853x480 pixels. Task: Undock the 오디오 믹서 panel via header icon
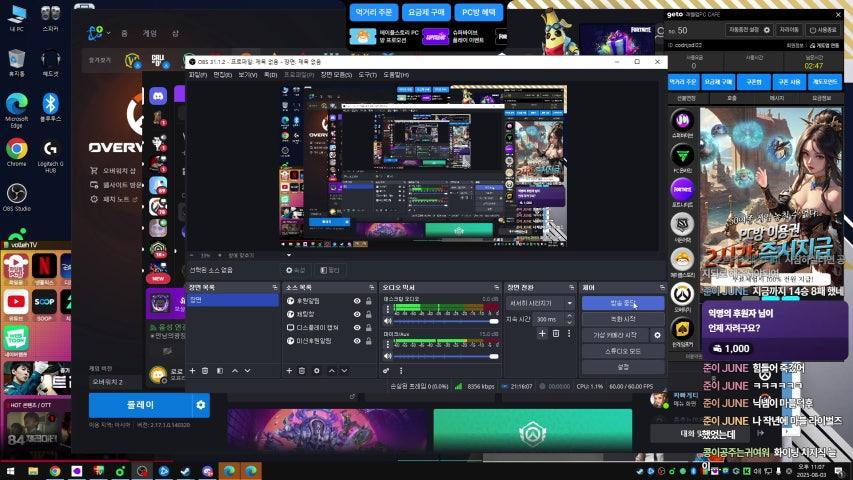coord(497,287)
